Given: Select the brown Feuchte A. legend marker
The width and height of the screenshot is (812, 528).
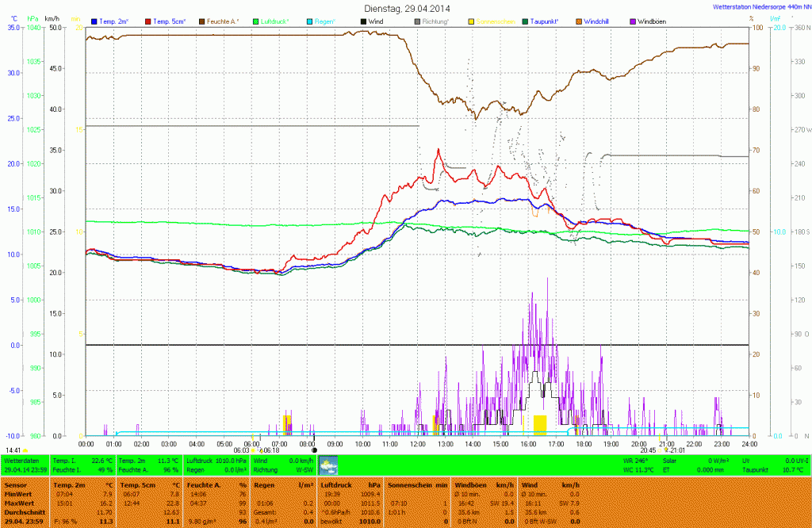Looking at the screenshot, I should (202, 21).
